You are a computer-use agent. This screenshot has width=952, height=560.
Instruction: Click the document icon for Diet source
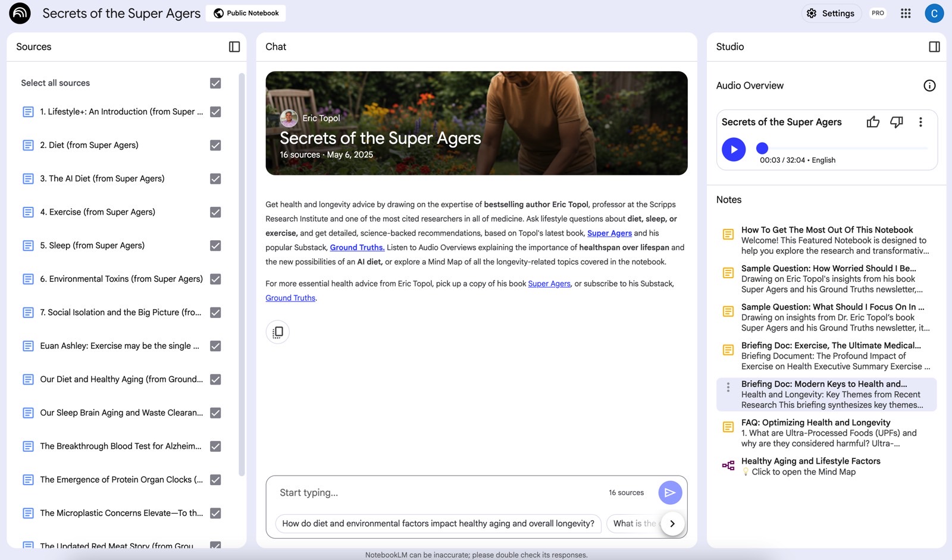[x=28, y=145]
